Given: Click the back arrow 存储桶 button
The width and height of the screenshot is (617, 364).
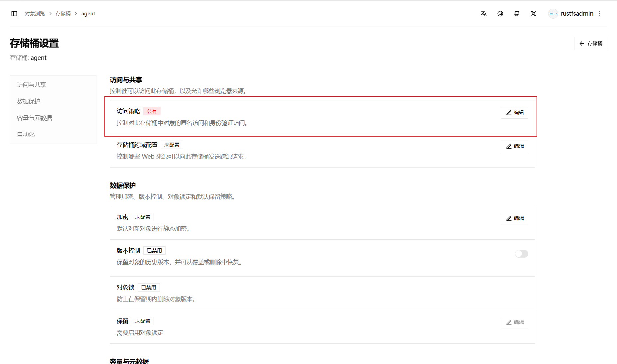Looking at the screenshot, I should pos(590,44).
